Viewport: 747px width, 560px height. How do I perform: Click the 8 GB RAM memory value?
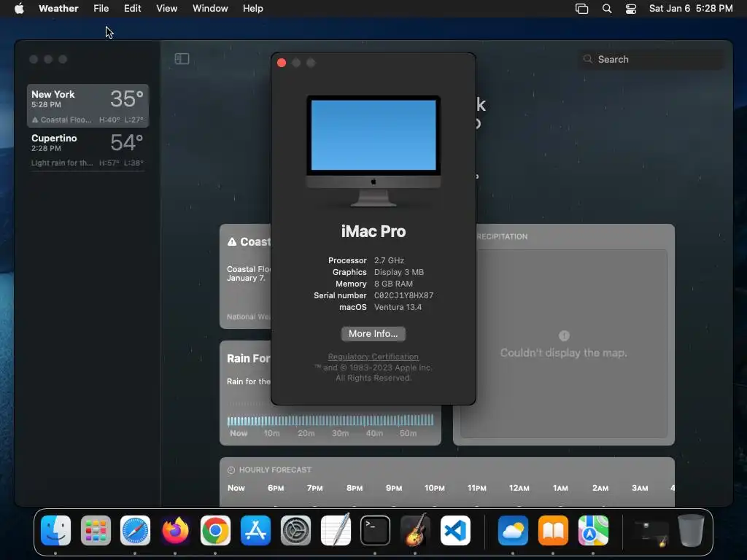point(393,284)
